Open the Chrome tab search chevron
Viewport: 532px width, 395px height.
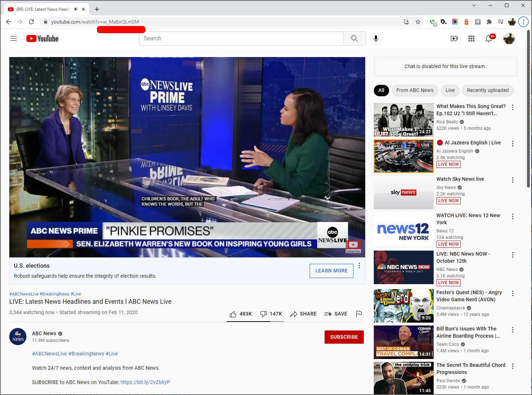[474, 5]
